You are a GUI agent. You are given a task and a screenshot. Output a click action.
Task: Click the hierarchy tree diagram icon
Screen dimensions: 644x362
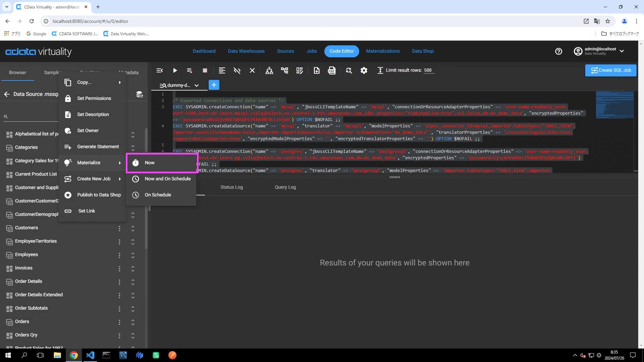(269, 70)
